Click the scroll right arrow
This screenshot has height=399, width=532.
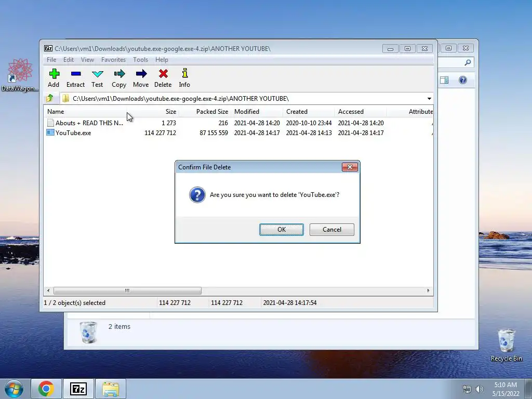coord(428,290)
